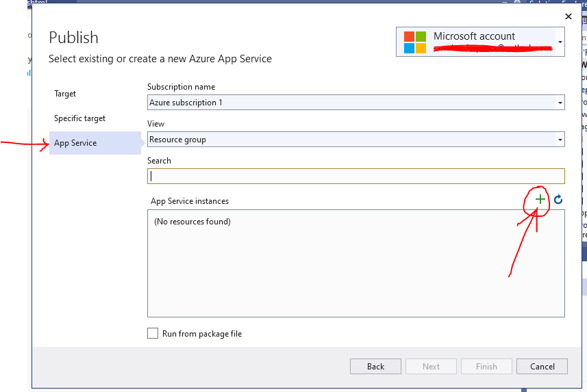Click the disabled Finish button
587x392 pixels.
coord(486,367)
